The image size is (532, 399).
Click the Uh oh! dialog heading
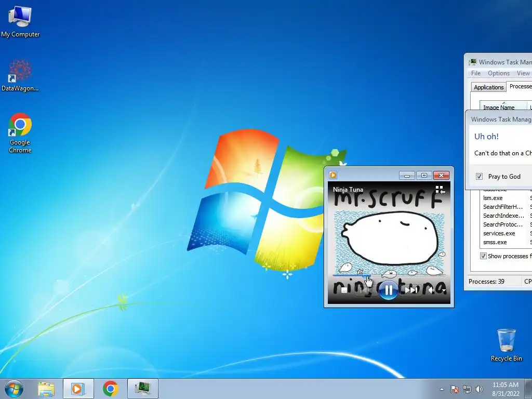486,137
